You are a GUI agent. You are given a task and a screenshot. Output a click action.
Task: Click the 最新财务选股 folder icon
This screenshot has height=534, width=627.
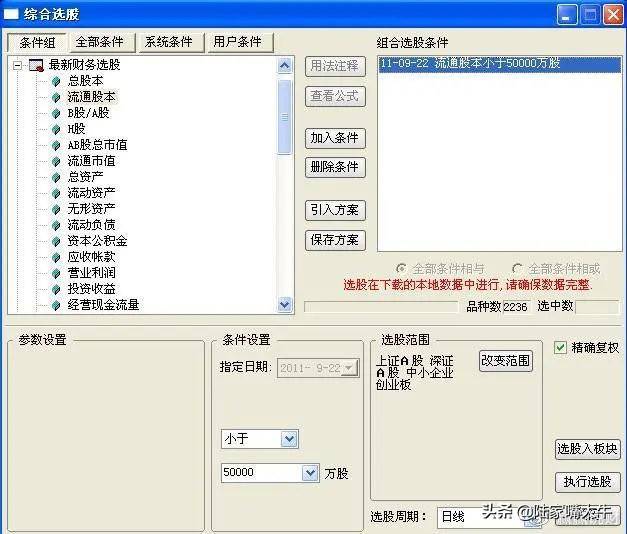[36, 65]
